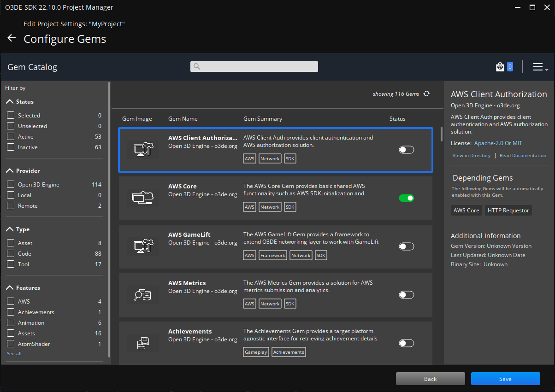Maximize the Project Manager window
Viewport: 555px width, 392px height.
(x=532, y=7)
